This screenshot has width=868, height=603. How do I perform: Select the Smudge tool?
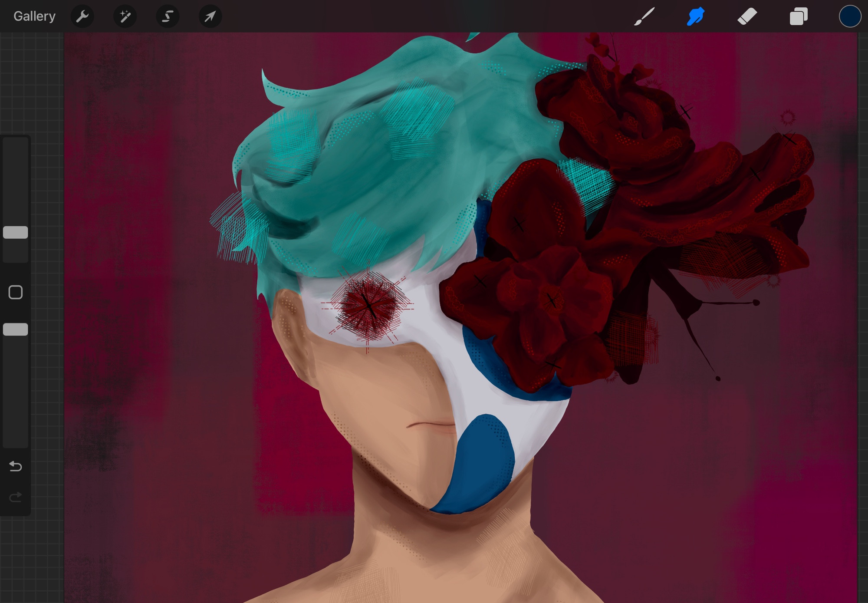click(x=695, y=16)
